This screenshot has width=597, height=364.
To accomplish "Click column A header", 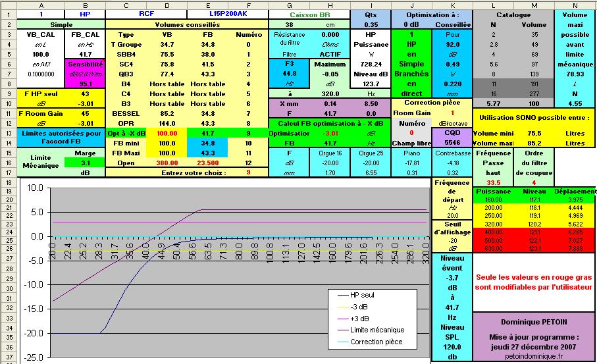I will pyautogui.click(x=41, y=5).
